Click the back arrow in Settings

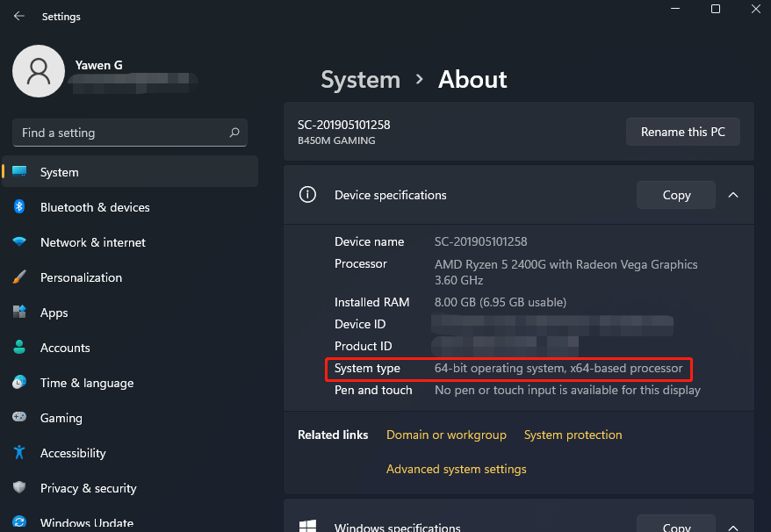point(18,16)
